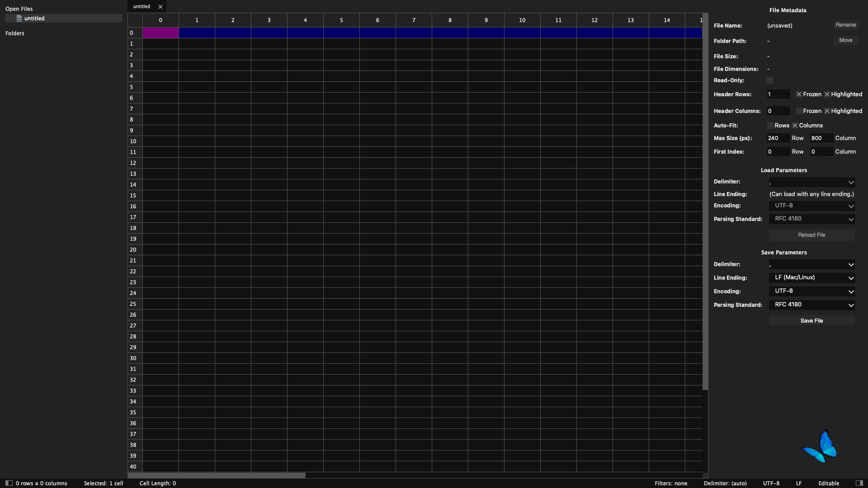868x488 pixels.
Task: Click the blue butterfly logo icon
Action: pyautogui.click(x=819, y=446)
